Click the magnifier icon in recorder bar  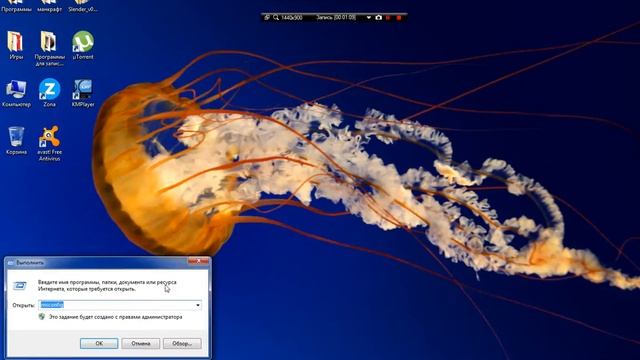pyautogui.click(x=276, y=18)
